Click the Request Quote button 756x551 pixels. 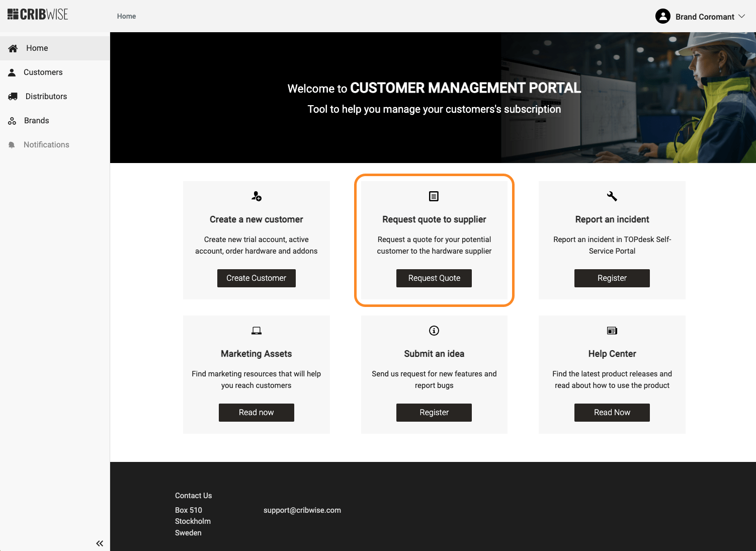pos(434,278)
